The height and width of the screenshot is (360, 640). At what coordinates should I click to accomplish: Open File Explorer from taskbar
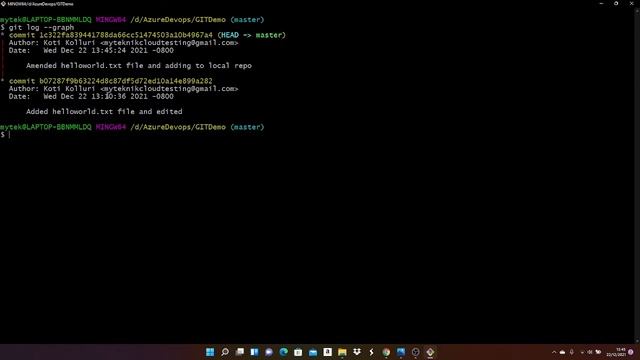coord(342,352)
